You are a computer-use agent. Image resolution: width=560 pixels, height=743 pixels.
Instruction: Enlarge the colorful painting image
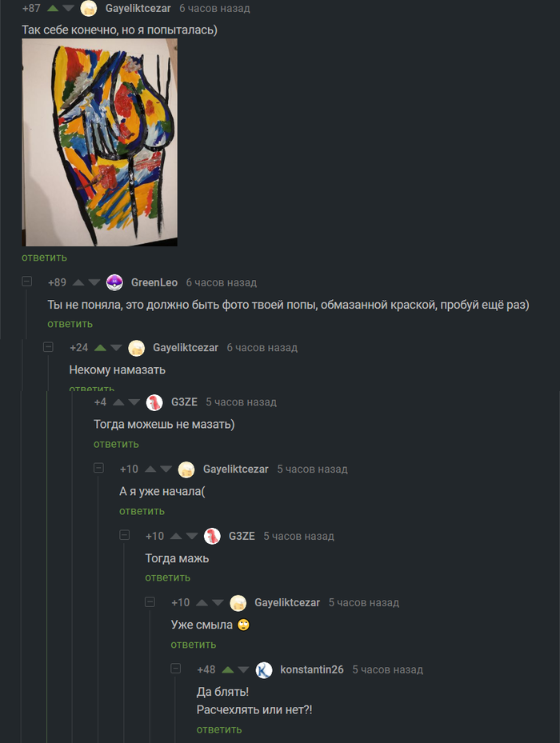click(x=99, y=142)
